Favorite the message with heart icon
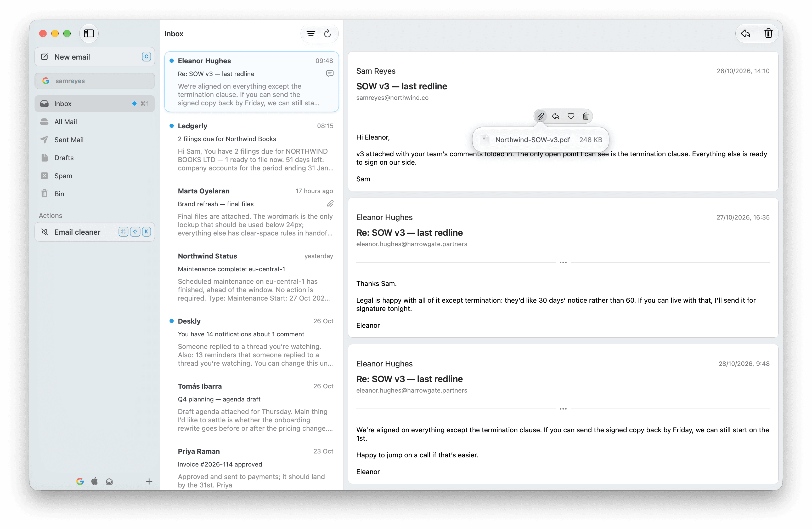This screenshot has width=812, height=529. 571,116
